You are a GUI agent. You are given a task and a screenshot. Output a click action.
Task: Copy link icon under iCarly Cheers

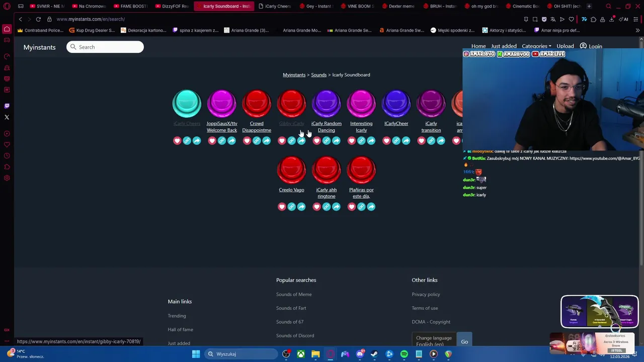[x=187, y=141]
